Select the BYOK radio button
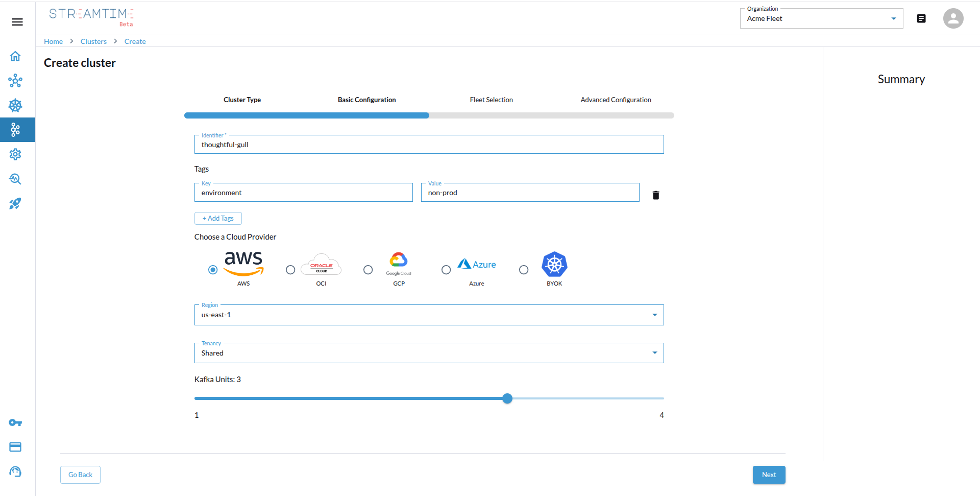 click(524, 270)
